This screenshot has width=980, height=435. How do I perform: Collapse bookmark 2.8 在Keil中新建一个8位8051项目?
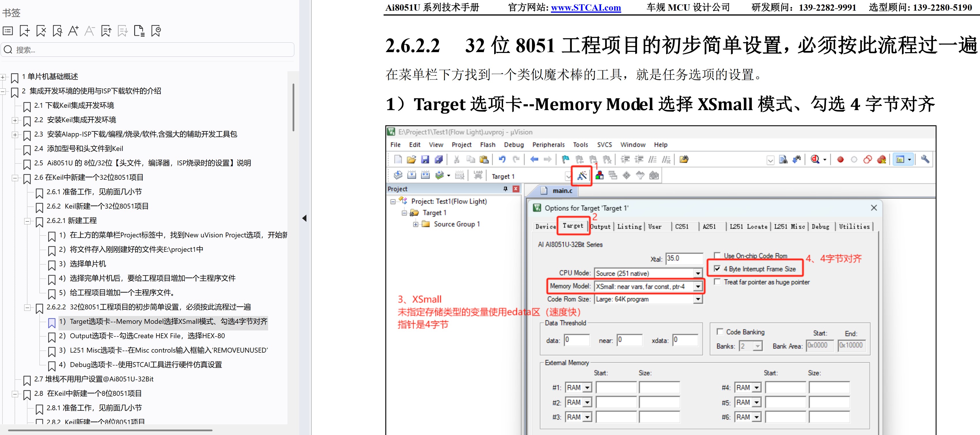15,394
